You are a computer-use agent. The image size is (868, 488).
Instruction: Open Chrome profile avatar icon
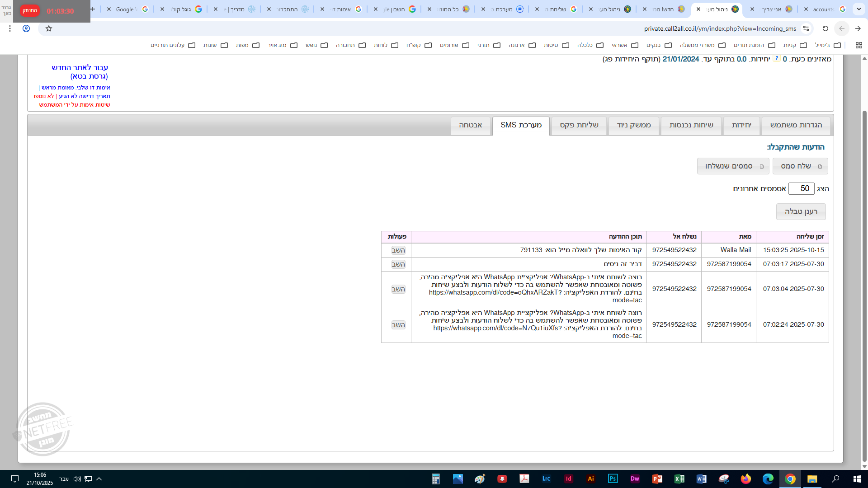click(x=26, y=28)
